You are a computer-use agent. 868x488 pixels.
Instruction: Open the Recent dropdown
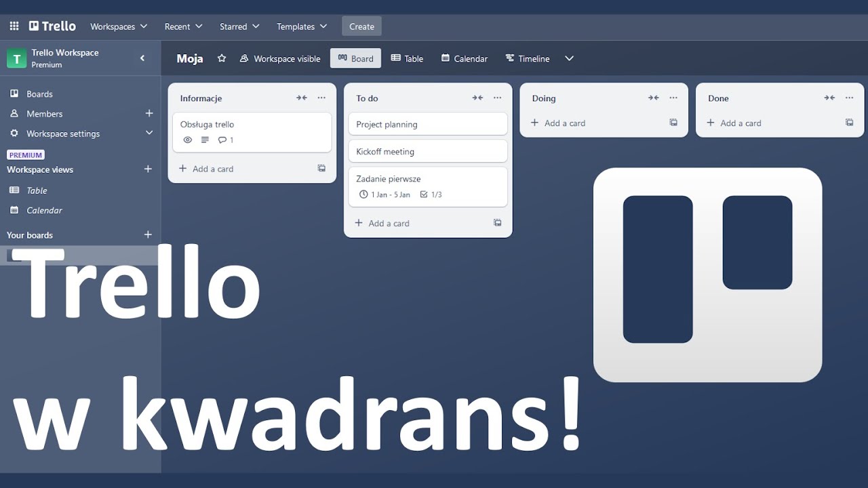tap(183, 26)
